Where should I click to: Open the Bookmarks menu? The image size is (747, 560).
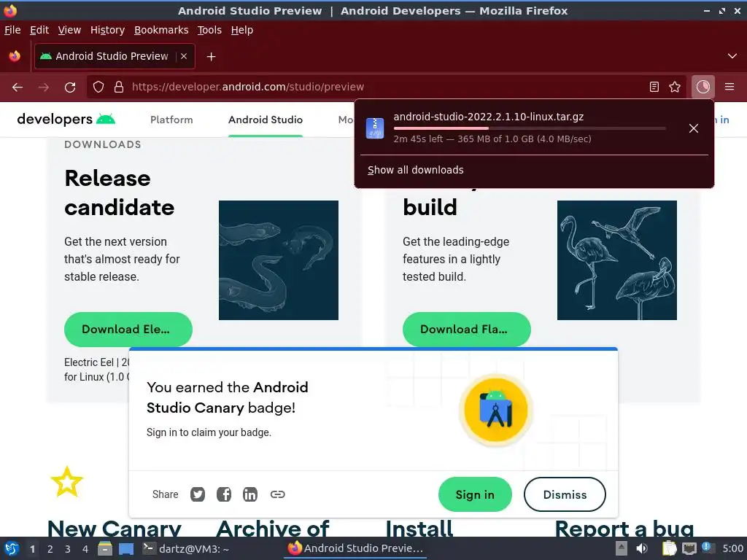coord(161,30)
